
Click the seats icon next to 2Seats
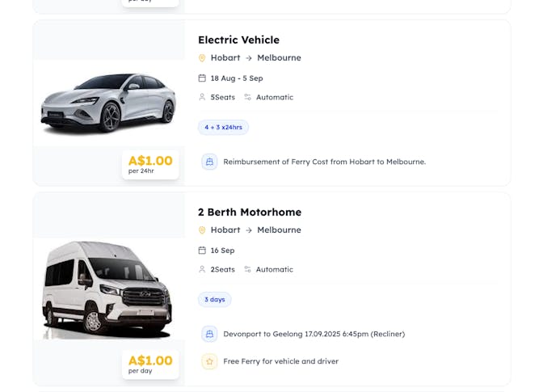(x=202, y=269)
